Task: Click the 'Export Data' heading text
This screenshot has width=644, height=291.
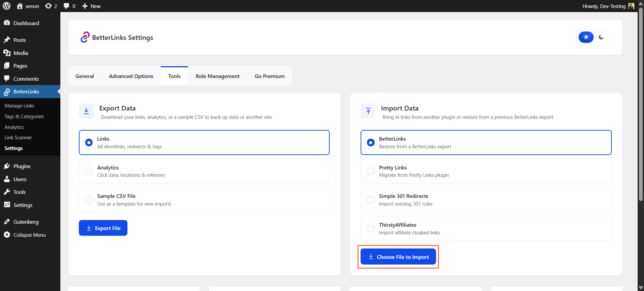Action: 117,108
